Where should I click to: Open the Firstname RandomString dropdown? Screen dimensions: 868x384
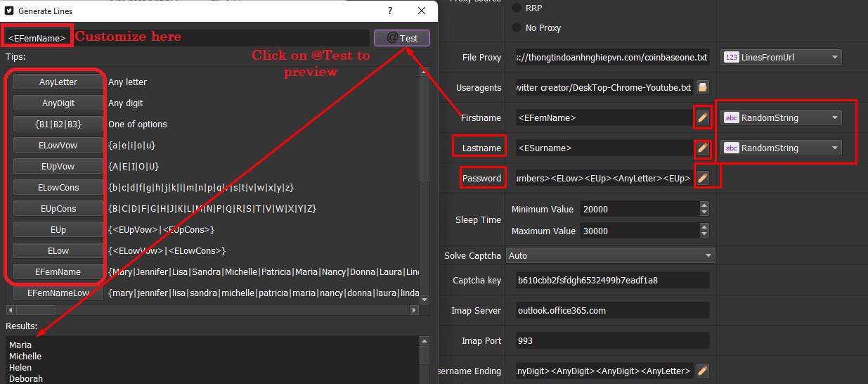coord(781,118)
